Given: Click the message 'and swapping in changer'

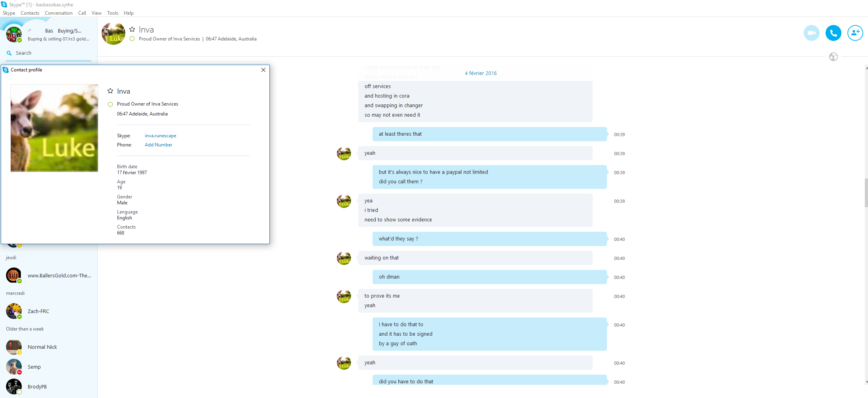Looking at the screenshot, I should click(394, 106).
